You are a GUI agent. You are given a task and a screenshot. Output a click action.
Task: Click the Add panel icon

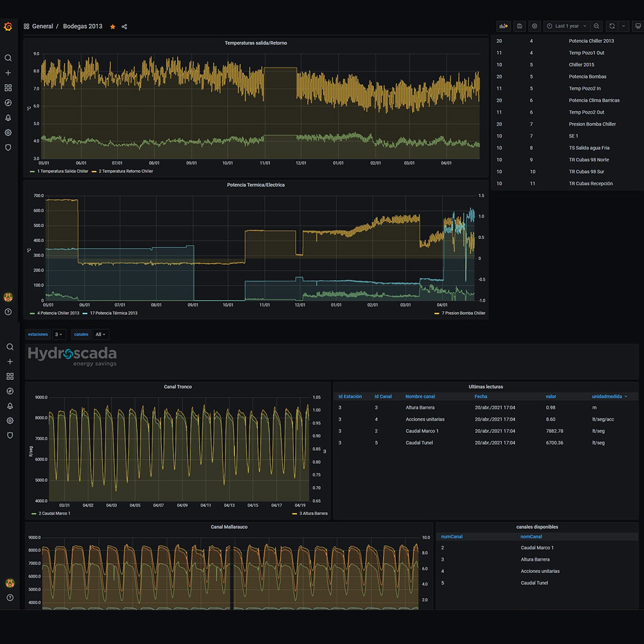(503, 26)
